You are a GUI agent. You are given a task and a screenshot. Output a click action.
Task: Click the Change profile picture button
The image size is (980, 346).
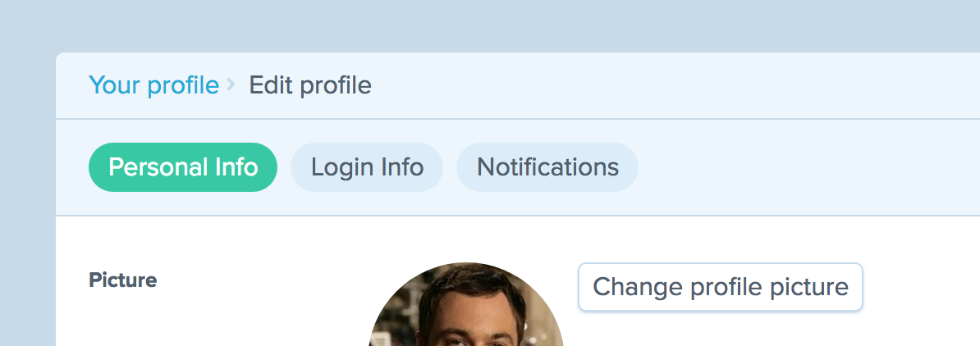(721, 287)
